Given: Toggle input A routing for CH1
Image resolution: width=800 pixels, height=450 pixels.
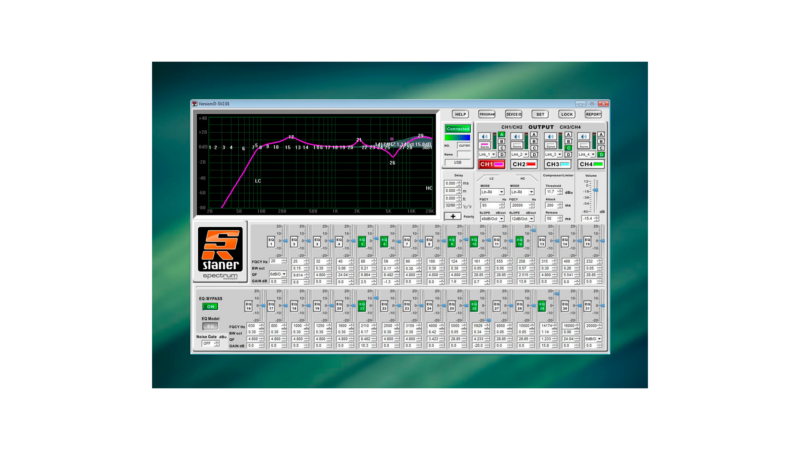Looking at the screenshot, I should pyautogui.click(x=500, y=134).
